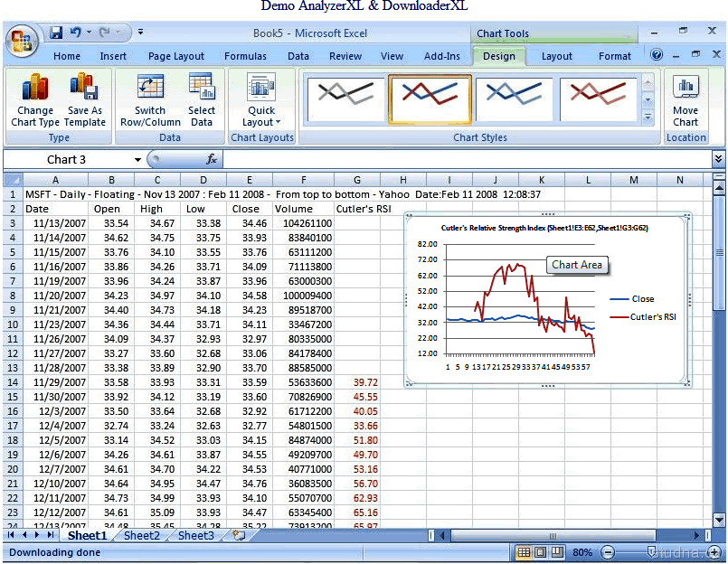Select the RSI value 39.72
Image resolution: width=728 pixels, height=564 pixels.
pos(357,382)
